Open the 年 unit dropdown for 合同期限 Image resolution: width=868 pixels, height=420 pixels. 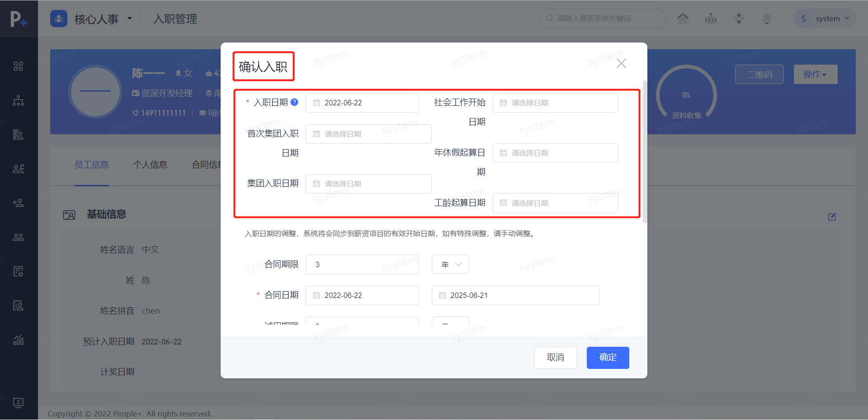pos(450,264)
